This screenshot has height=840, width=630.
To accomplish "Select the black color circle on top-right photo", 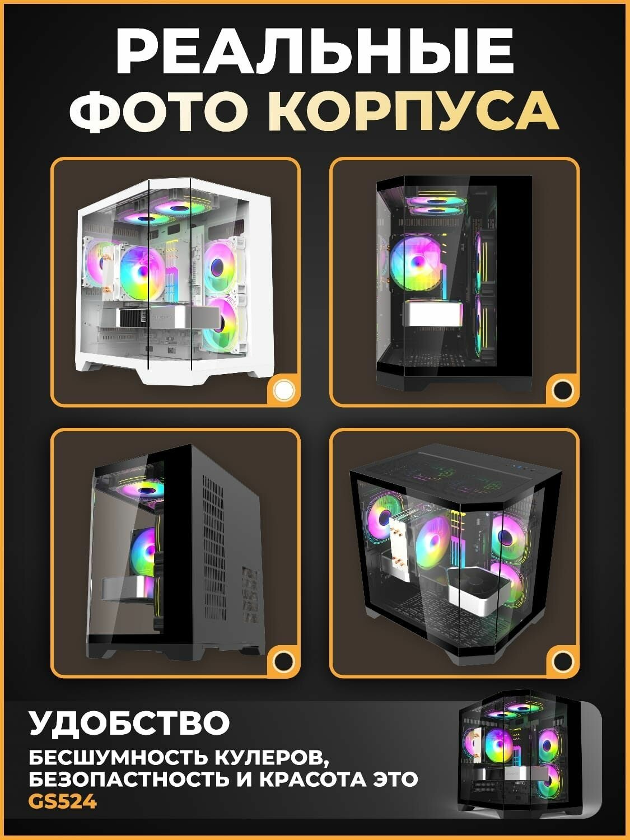I will point(562,389).
